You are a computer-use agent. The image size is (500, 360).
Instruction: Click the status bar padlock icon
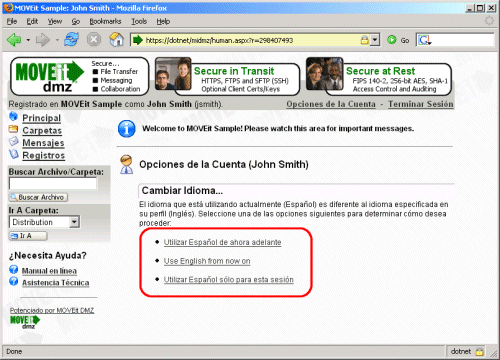[x=480, y=351]
